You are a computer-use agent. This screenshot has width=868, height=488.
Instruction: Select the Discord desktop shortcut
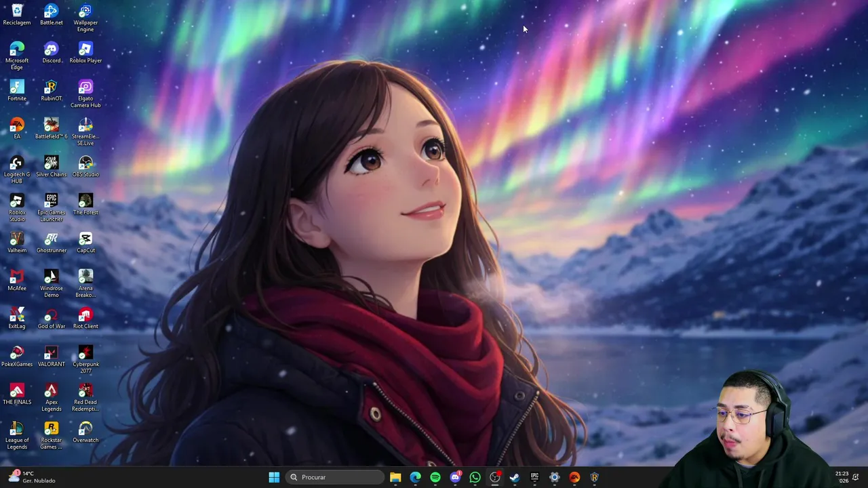coord(51,53)
